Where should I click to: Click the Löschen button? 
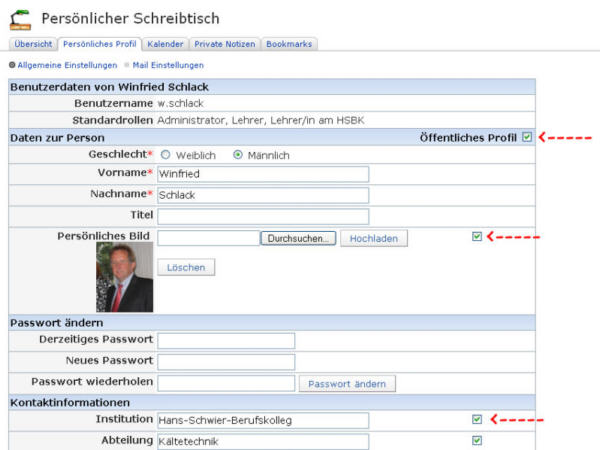click(186, 267)
